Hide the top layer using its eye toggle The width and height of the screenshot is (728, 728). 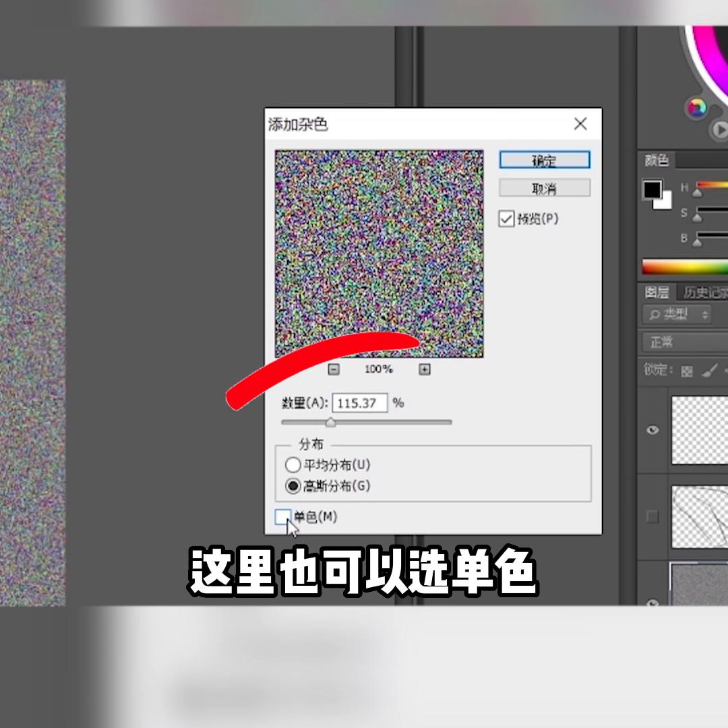[x=652, y=430]
